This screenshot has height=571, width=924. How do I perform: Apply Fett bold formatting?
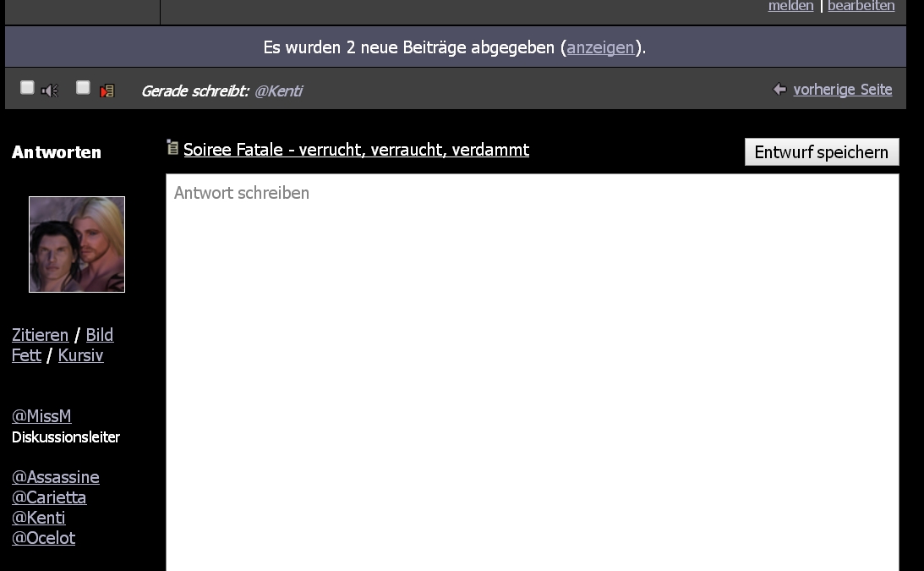click(x=26, y=355)
